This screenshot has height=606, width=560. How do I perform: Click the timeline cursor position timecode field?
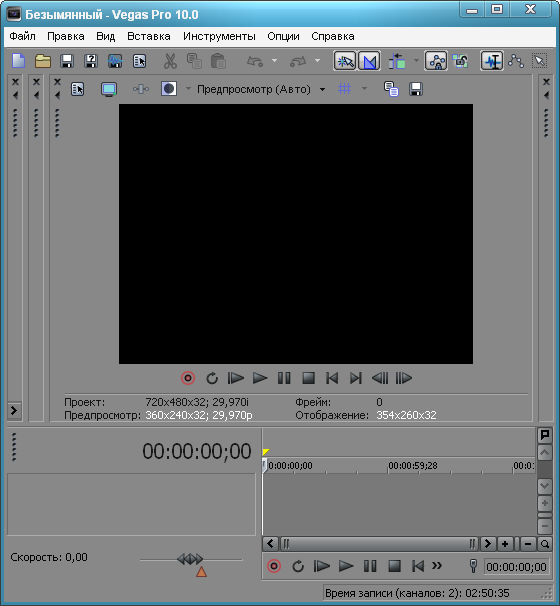coord(516,567)
